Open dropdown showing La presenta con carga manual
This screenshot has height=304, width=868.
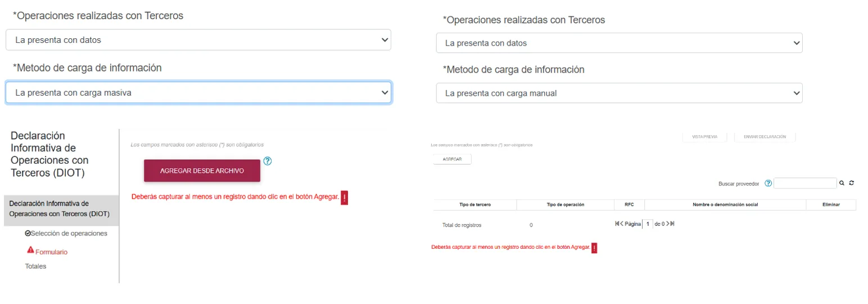tap(620, 93)
